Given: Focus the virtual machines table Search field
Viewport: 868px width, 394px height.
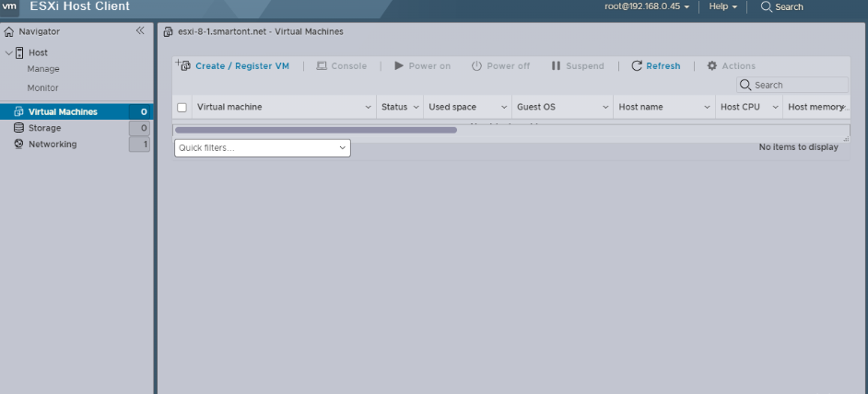Looking at the screenshot, I should pyautogui.click(x=792, y=85).
